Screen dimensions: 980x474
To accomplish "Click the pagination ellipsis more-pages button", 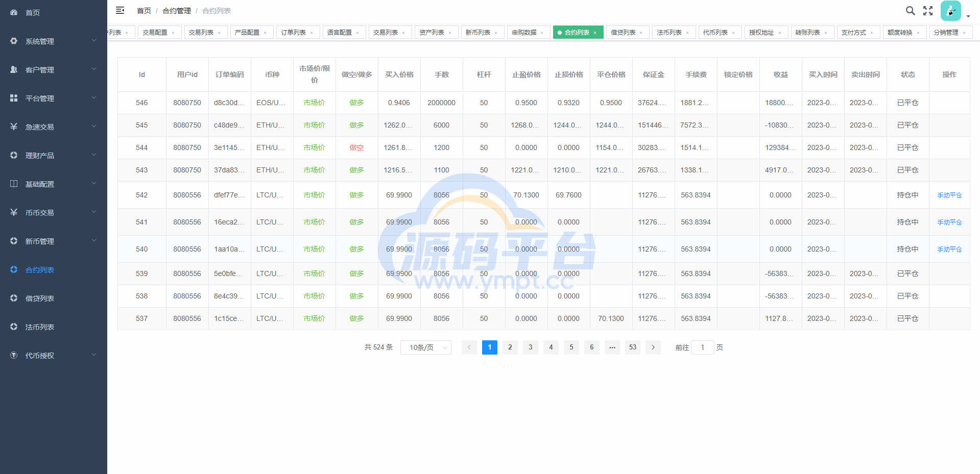I will click(x=612, y=347).
